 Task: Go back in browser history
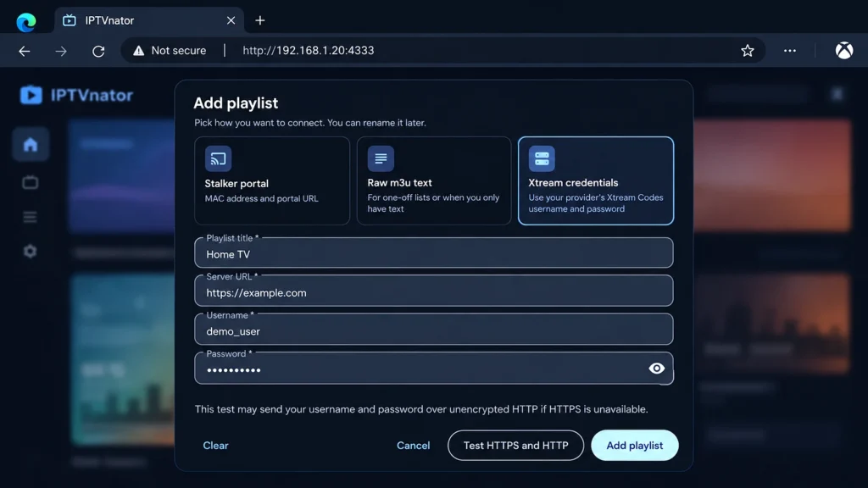pyautogui.click(x=25, y=51)
